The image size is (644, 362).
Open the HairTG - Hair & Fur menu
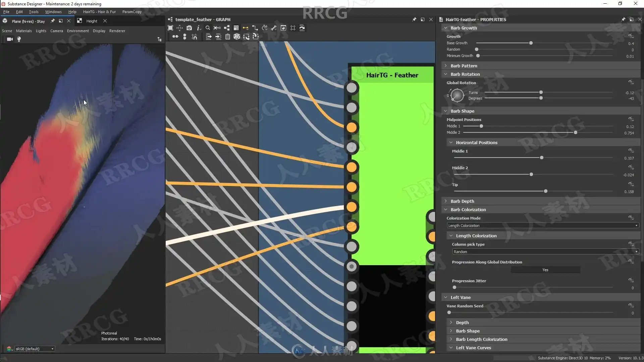point(99,12)
